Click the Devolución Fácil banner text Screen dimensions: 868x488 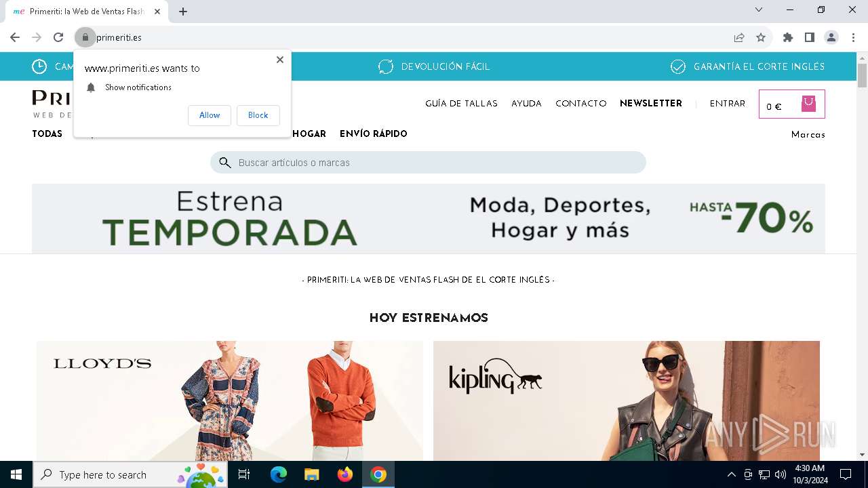click(446, 66)
